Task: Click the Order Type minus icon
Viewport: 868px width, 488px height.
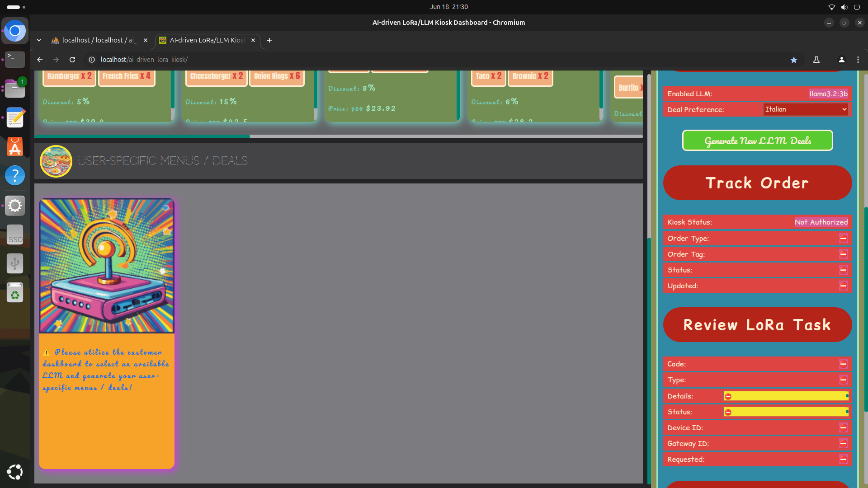Action: (x=843, y=238)
